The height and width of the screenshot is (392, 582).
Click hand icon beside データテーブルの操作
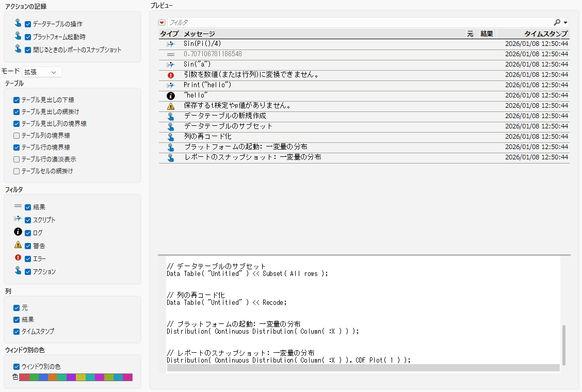click(18, 23)
